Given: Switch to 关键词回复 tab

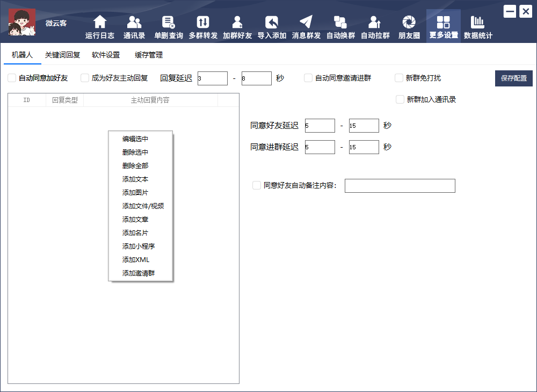Looking at the screenshot, I should click(x=62, y=55).
